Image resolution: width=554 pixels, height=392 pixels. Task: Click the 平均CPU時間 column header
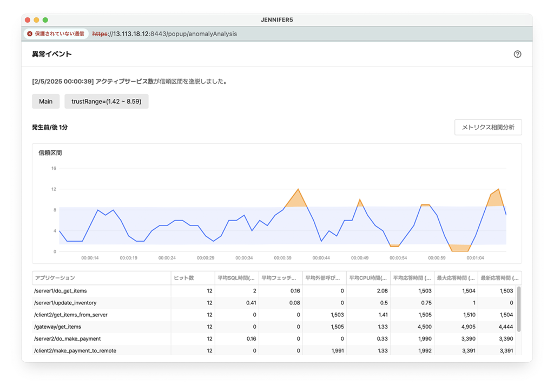click(x=368, y=278)
